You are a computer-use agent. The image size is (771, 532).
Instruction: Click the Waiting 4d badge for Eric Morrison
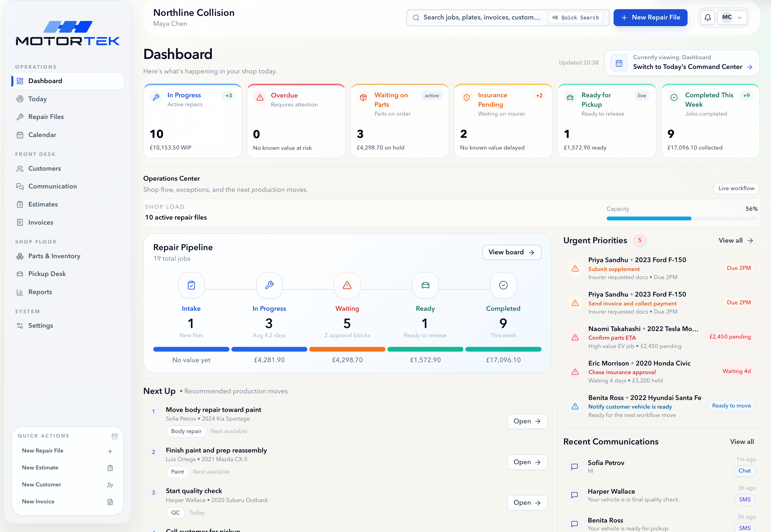(736, 371)
